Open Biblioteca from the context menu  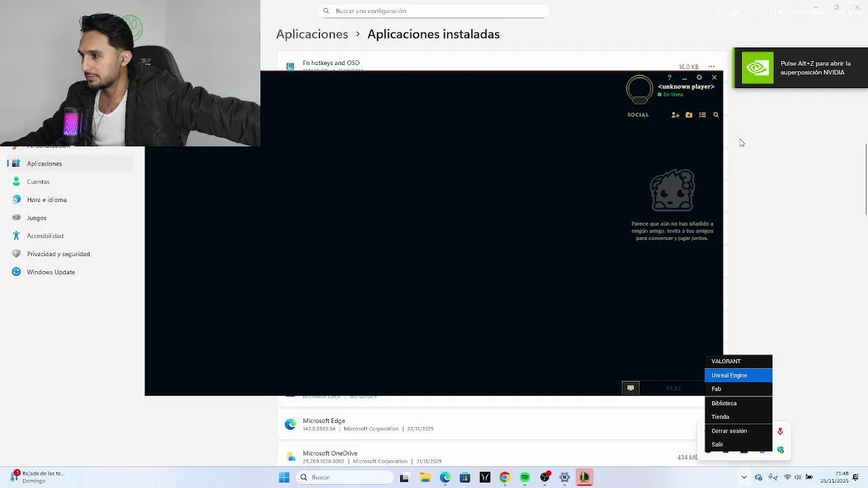(738, 403)
